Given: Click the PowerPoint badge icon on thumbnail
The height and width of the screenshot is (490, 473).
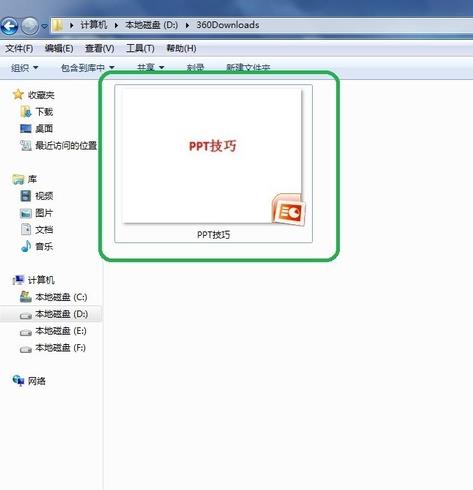Looking at the screenshot, I should 289,210.
